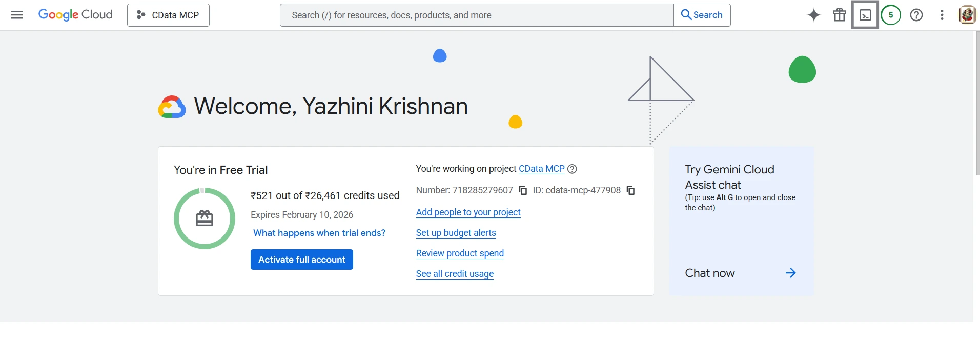Open the help question mark menu
This screenshot has height=337, width=980.
click(916, 15)
